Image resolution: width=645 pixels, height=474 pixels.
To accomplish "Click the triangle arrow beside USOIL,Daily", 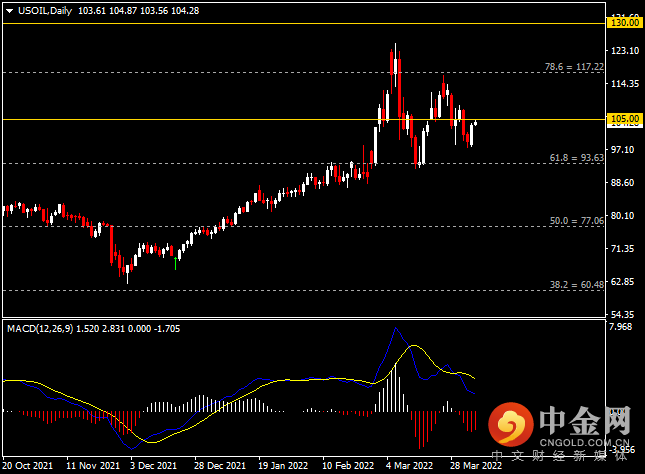I will (x=8, y=9).
